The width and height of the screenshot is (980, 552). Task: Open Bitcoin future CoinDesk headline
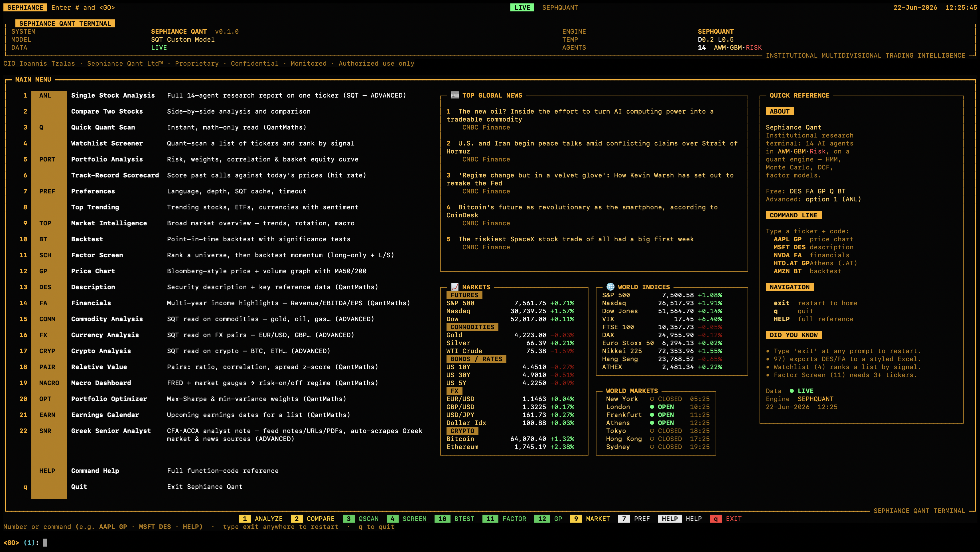pos(582,211)
